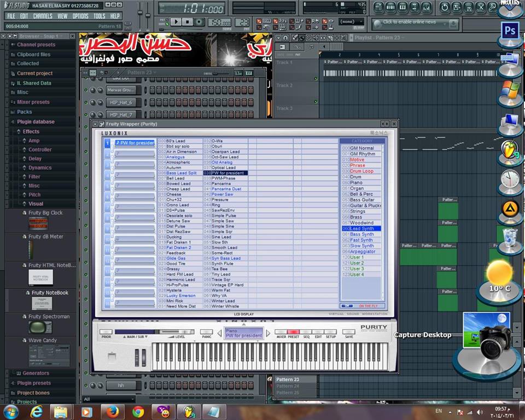Toggle the Merwas Group channel mute LED
This screenshot has width=525, height=420.
pos(85,90)
